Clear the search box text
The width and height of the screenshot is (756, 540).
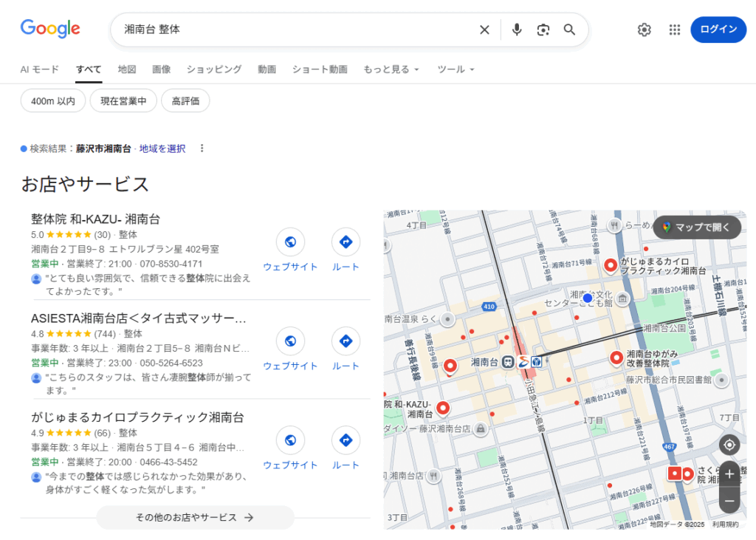click(484, 30)
